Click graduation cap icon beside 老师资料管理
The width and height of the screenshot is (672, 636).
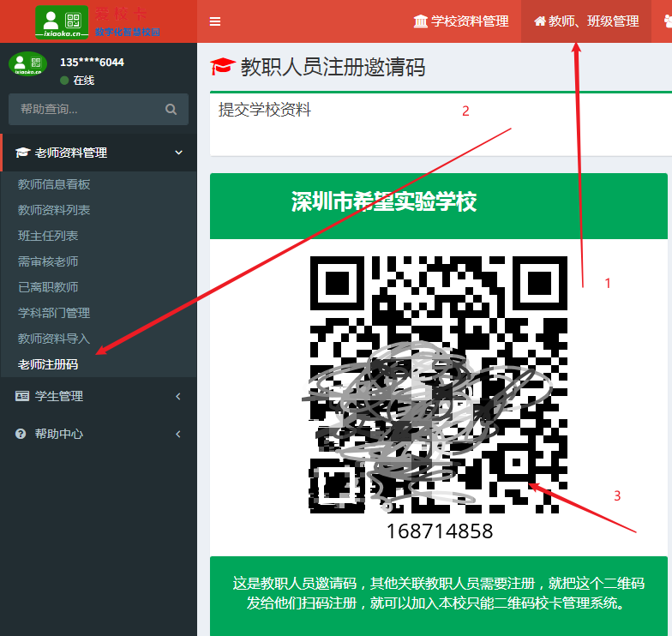(x=22, y=153)
